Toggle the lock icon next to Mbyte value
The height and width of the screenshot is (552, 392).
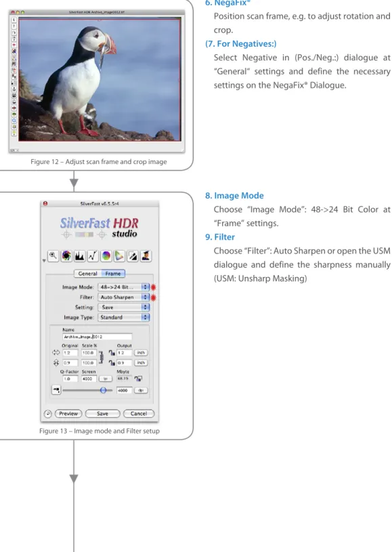[138, 379]
